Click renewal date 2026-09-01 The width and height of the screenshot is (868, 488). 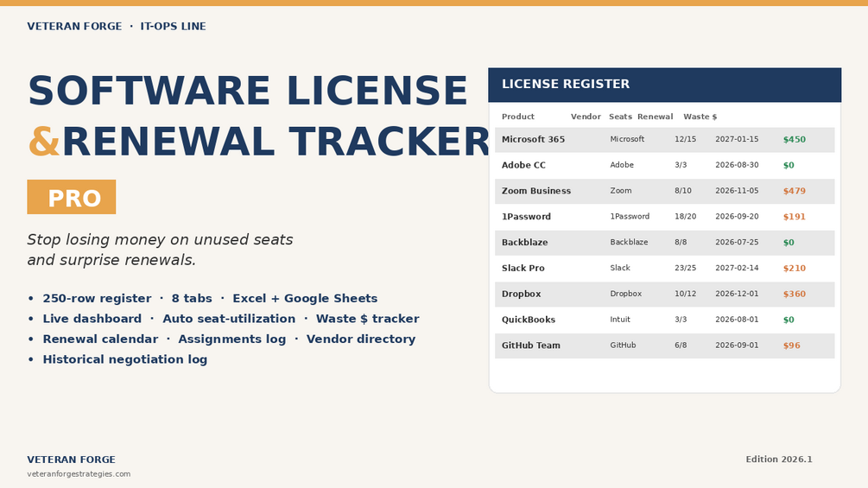pyautogui.click(x=737, y=345)
